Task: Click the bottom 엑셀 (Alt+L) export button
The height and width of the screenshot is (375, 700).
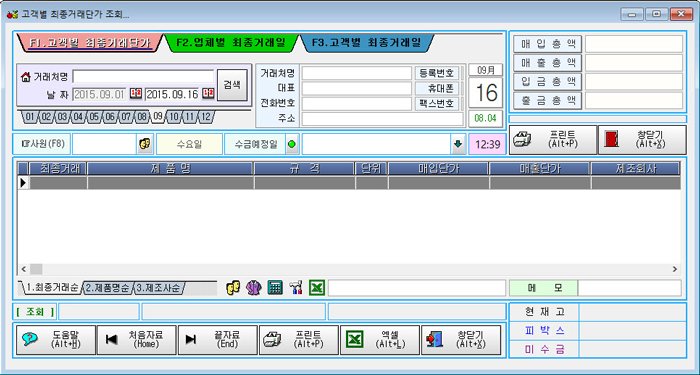Action: pyautogui.click(x=380, y=339)
